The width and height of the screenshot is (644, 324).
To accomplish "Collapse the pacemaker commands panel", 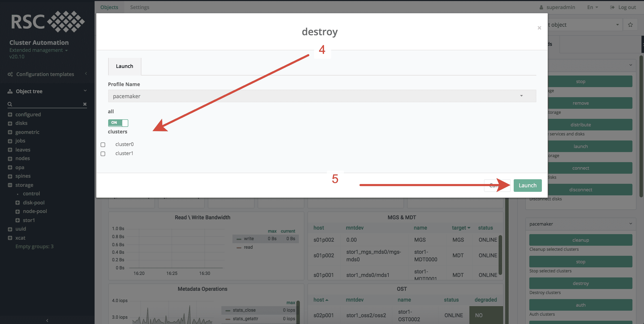I will (630, 224).
